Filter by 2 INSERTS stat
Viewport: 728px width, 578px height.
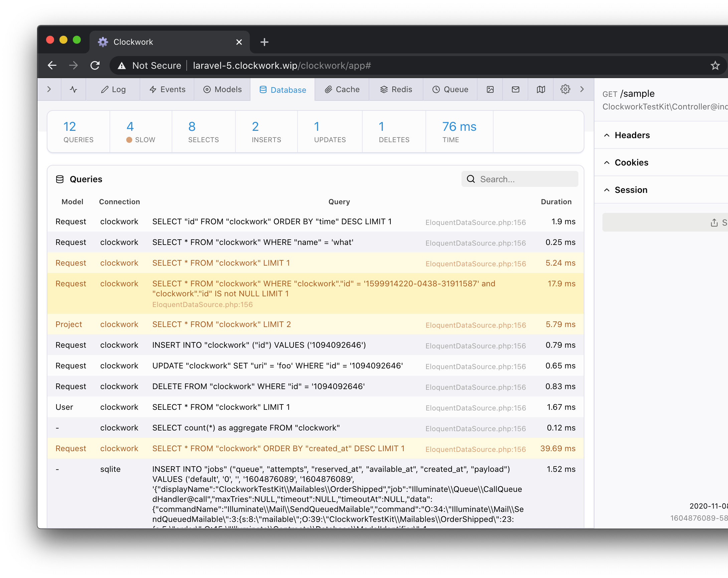click(266, 131)
